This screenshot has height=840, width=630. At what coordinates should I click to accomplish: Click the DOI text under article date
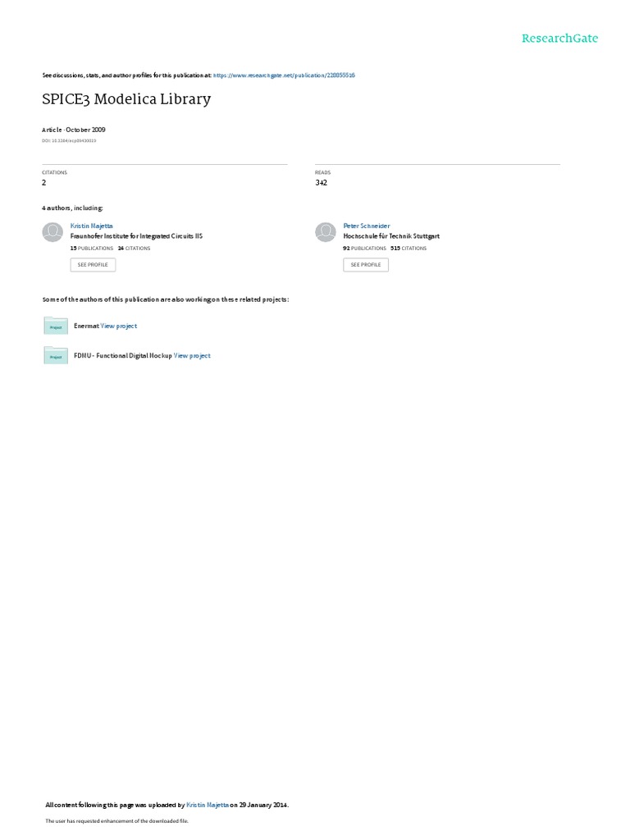(x=69, y=141)
